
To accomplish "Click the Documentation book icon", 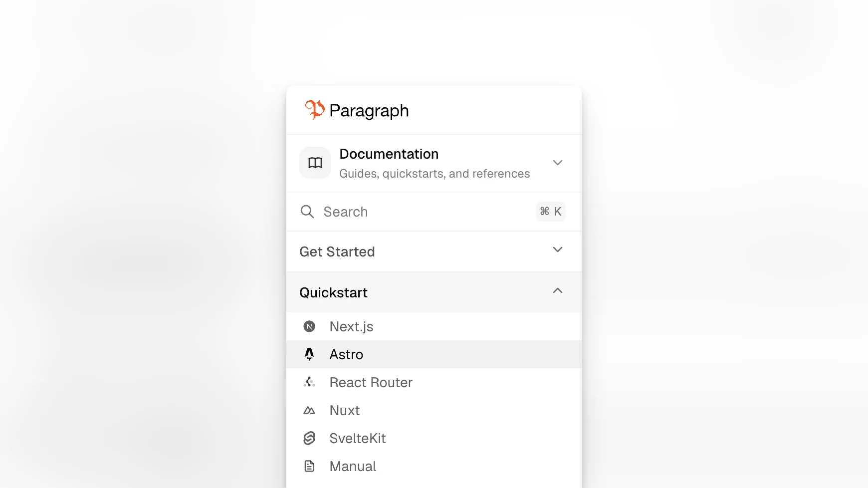I will (315, 163).
